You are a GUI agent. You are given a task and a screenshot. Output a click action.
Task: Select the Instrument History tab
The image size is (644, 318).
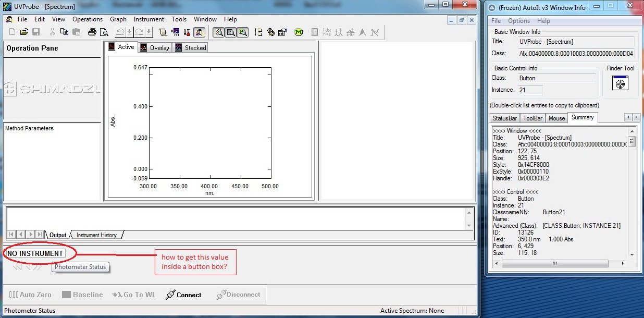96,235
